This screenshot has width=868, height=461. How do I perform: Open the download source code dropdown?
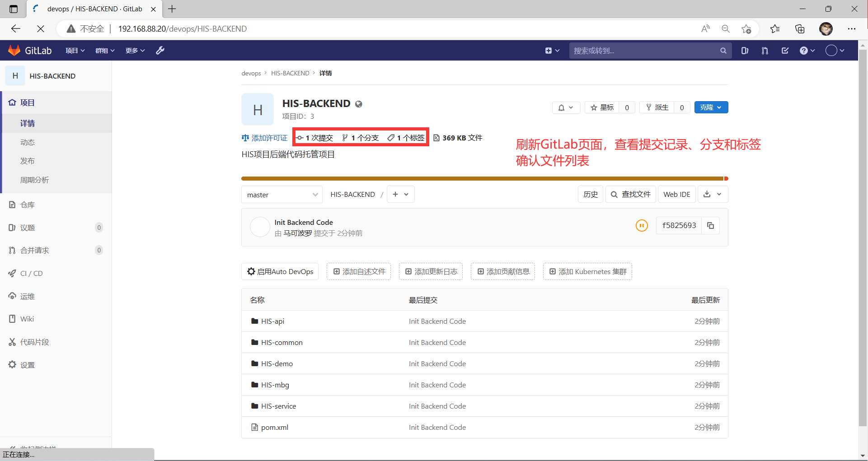coord(712,194)
